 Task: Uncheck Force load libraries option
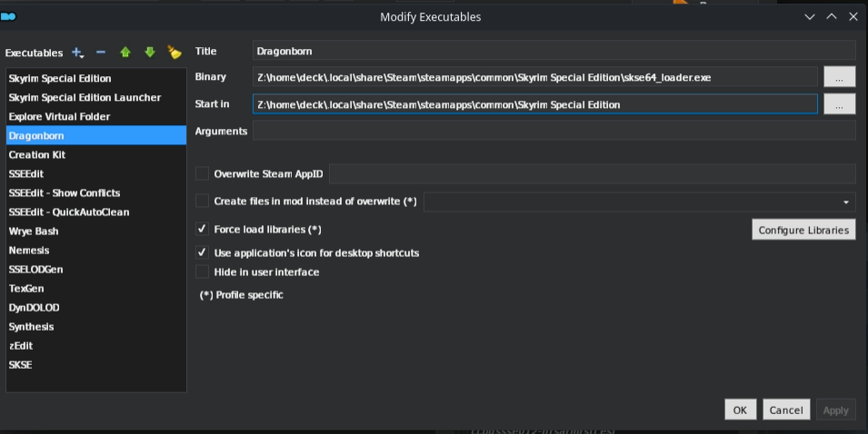tap(202, 230)
